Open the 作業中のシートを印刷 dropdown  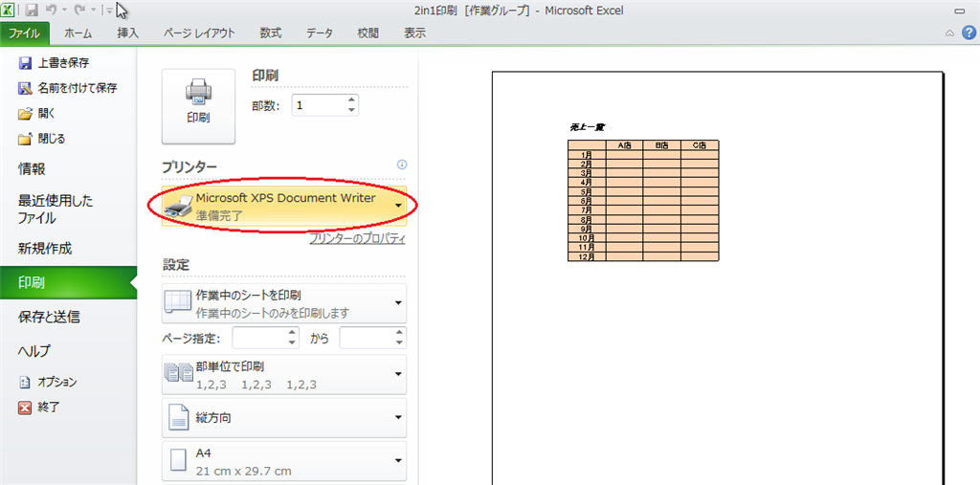coord(284,303)
